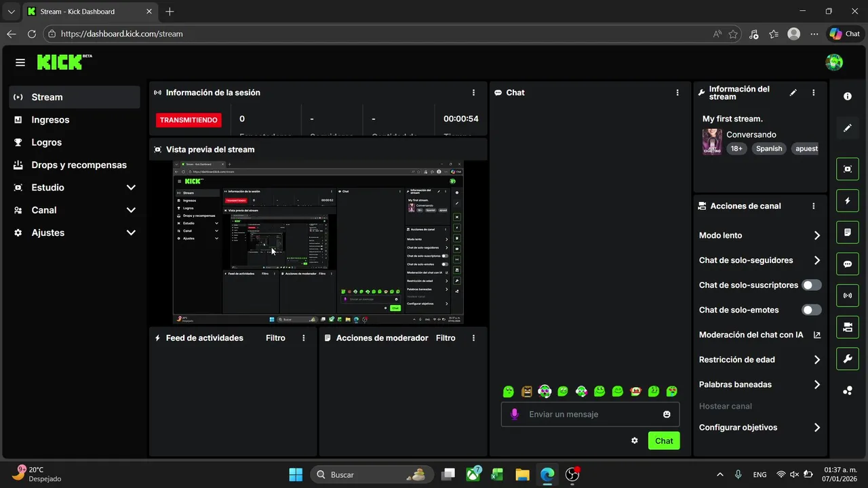Screen dimensions: 868x488
Task: Click the green Chat send button
Action: (664, 441)
